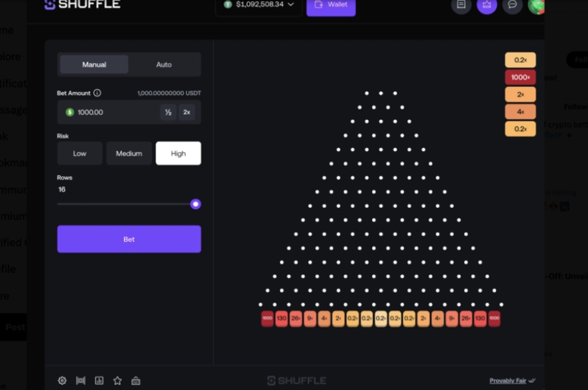Screen dimensions: 588x390
Task: Click the Rows slider handle
Action: point(195,204)
